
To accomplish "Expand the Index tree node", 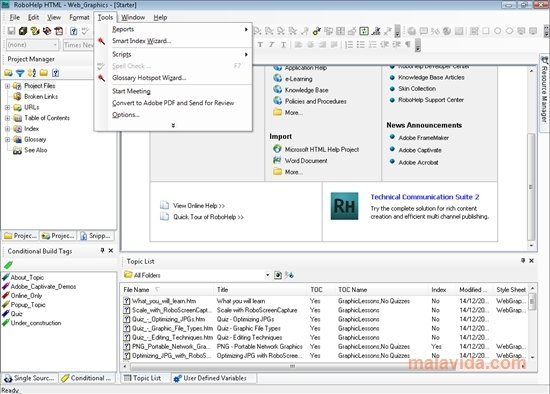I will pos(7,129).
